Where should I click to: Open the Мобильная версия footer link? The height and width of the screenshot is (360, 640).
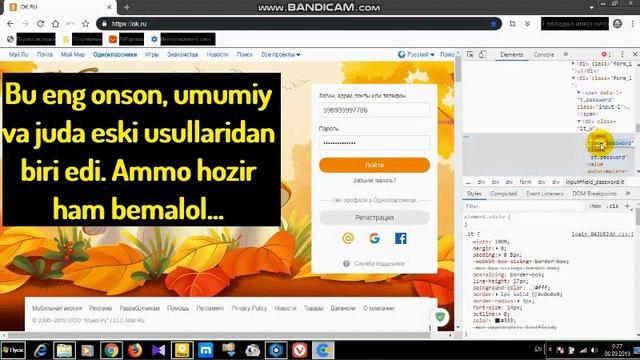57,308
